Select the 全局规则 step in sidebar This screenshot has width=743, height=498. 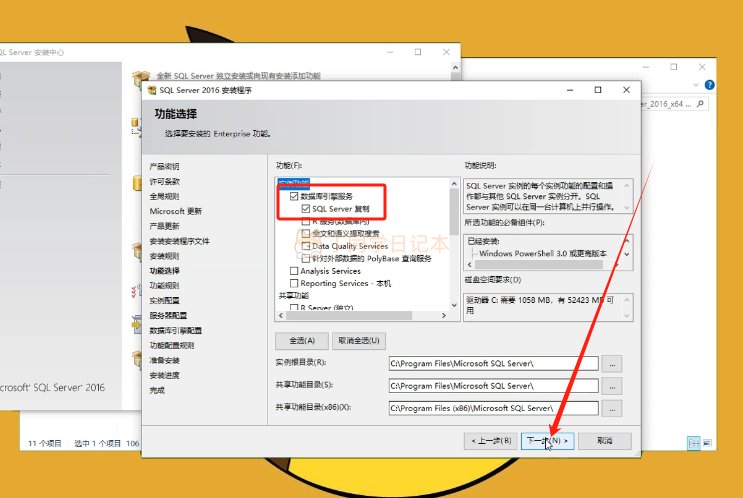point(164,196)
